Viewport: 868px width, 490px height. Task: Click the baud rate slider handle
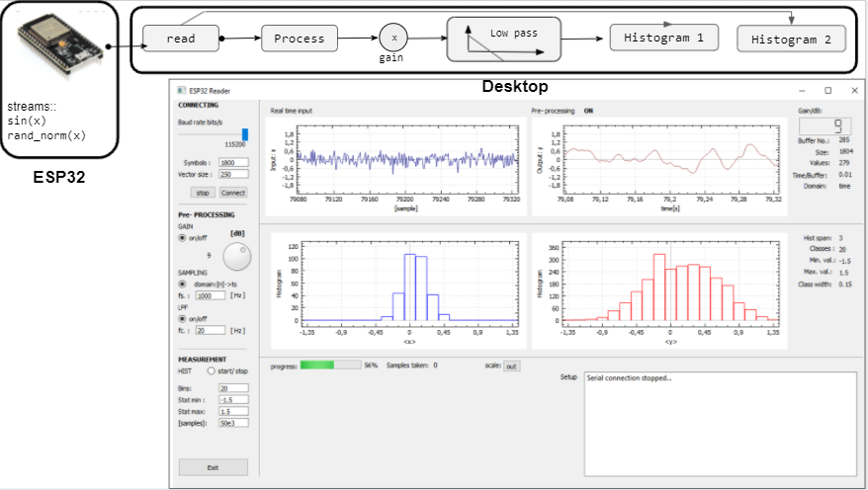[x=245, y=134]
